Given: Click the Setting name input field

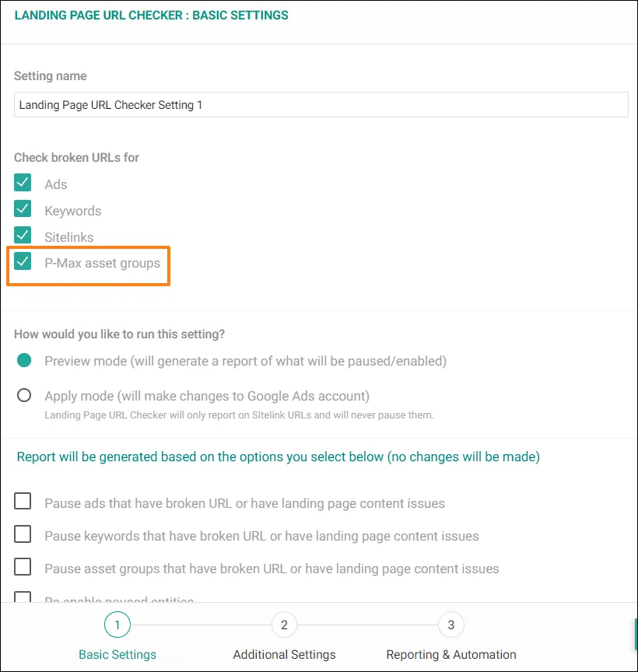Looking at the screenshot, I should (321, 104).
